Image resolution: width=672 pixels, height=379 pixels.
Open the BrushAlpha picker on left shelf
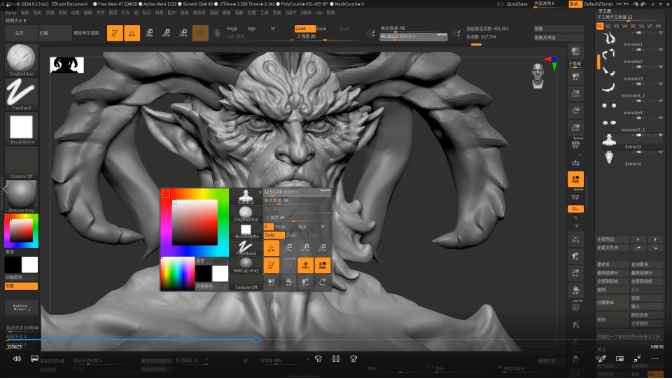coord(21,129)
